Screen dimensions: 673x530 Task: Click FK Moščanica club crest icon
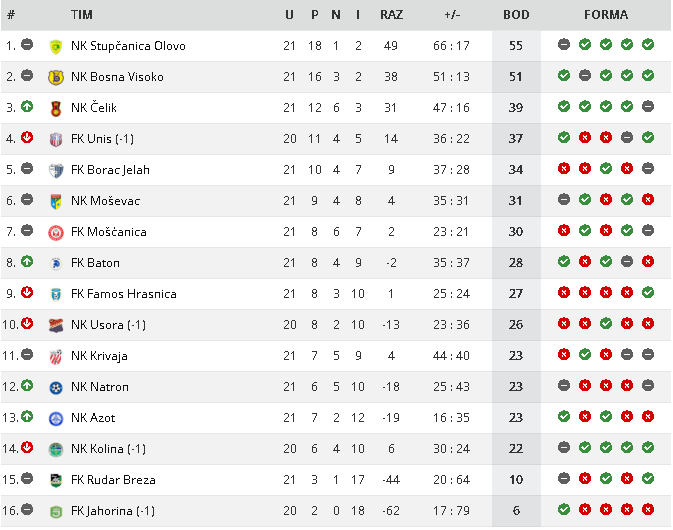pyautogui.click(x=56, y=232)
